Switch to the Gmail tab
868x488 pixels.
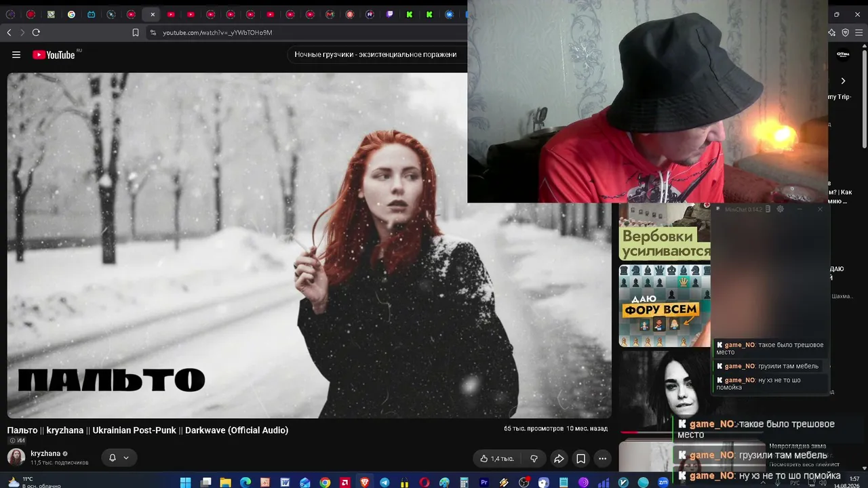pos(330,14)
